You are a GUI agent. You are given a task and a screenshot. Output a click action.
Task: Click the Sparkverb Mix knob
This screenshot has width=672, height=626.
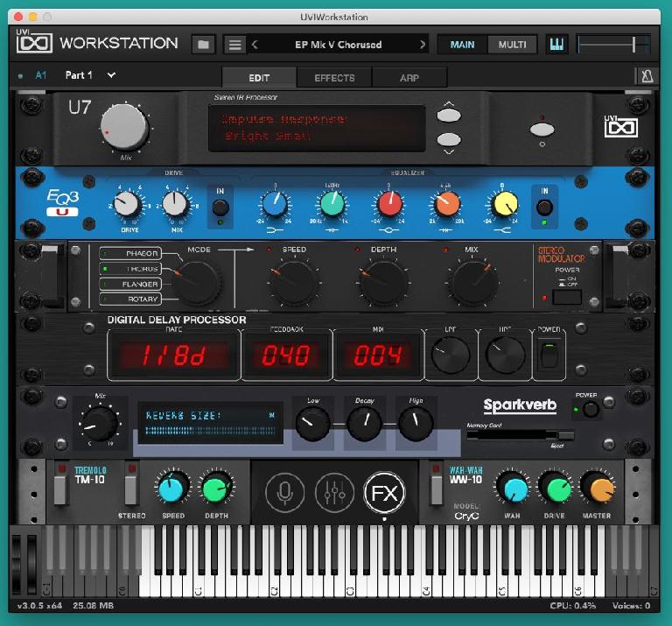pos(100,424)
